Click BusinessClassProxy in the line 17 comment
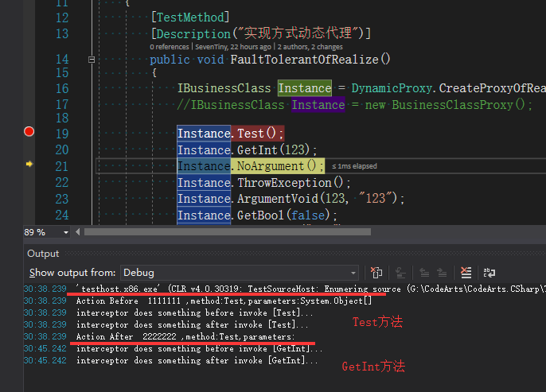546x392 pixels. click(453, 105)
